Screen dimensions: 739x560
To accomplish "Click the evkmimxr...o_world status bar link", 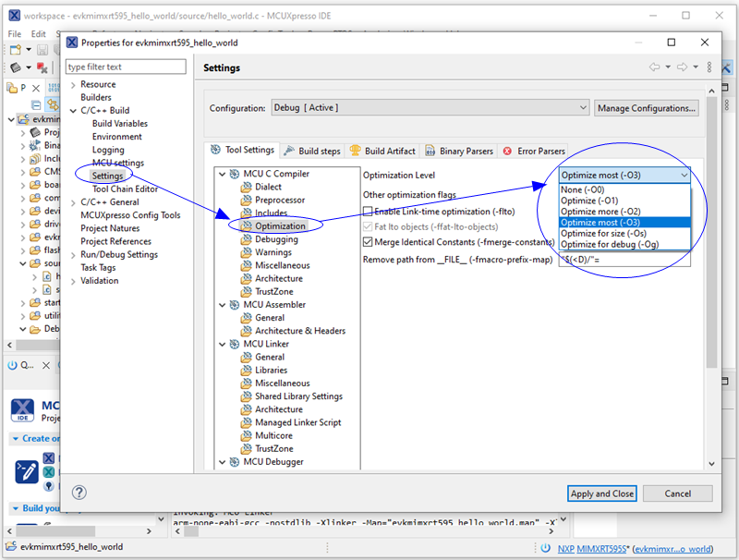I will click(x=672, y=549).
